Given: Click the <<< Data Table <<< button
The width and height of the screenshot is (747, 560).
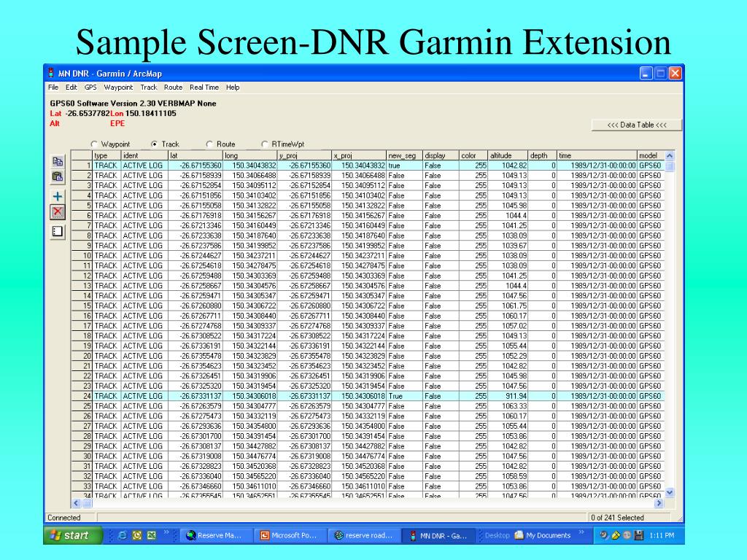Looking at the screenshot, I should coord(636,125).
